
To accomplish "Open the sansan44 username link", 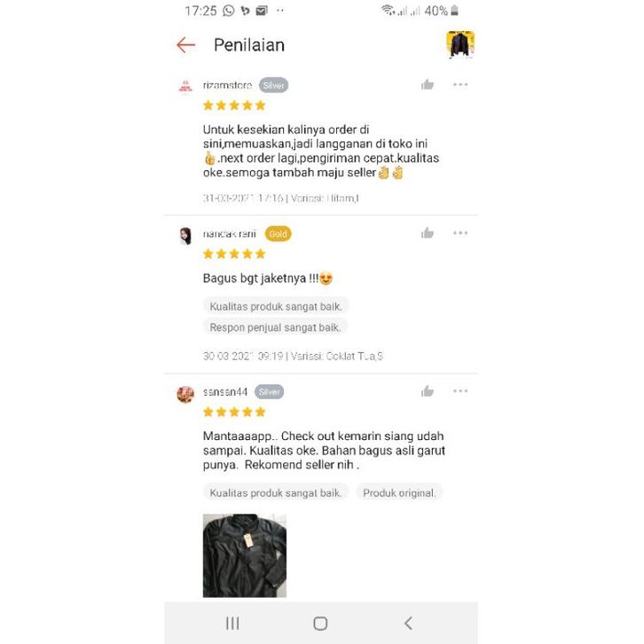I will point(225,392).
